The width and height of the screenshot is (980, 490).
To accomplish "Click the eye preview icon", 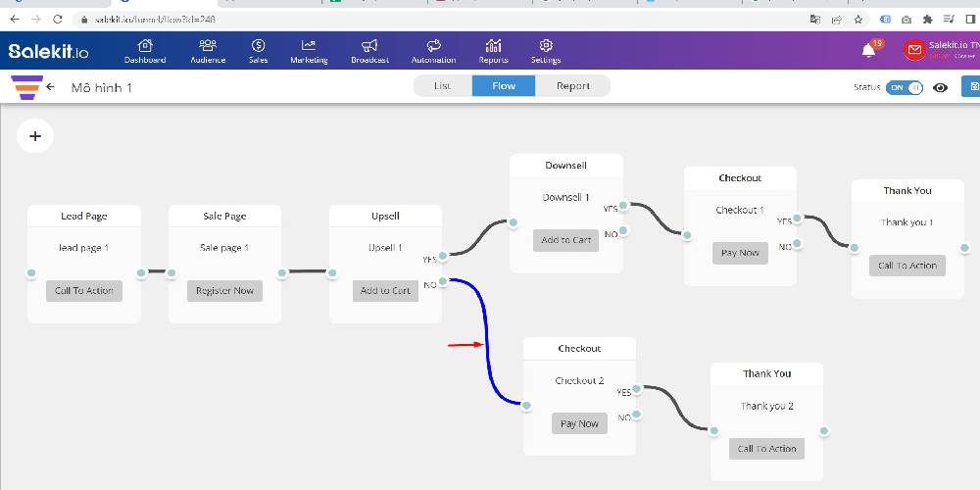I will click(941, 87).
